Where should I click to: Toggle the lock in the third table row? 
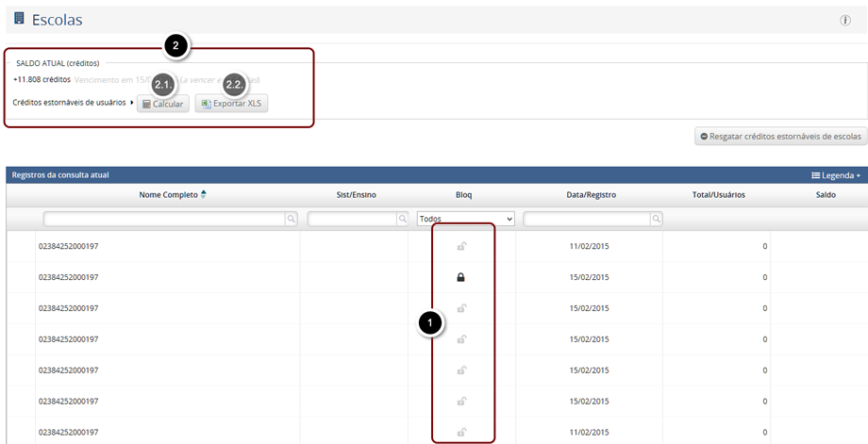461,308
